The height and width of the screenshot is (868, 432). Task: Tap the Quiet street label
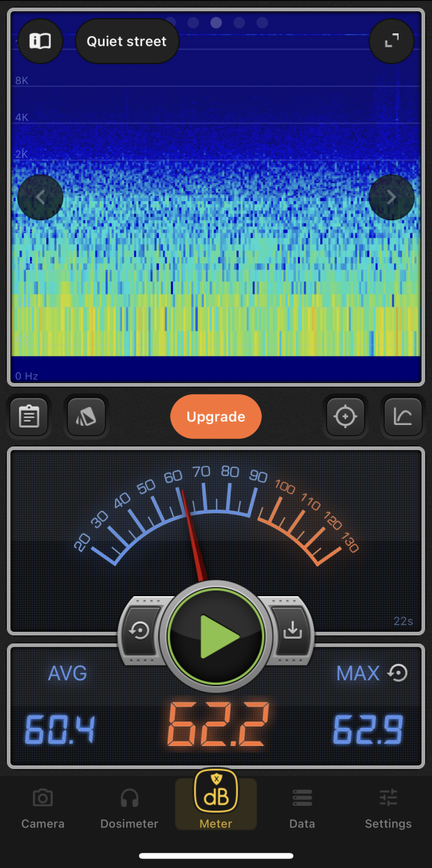(x=127, y=41)
